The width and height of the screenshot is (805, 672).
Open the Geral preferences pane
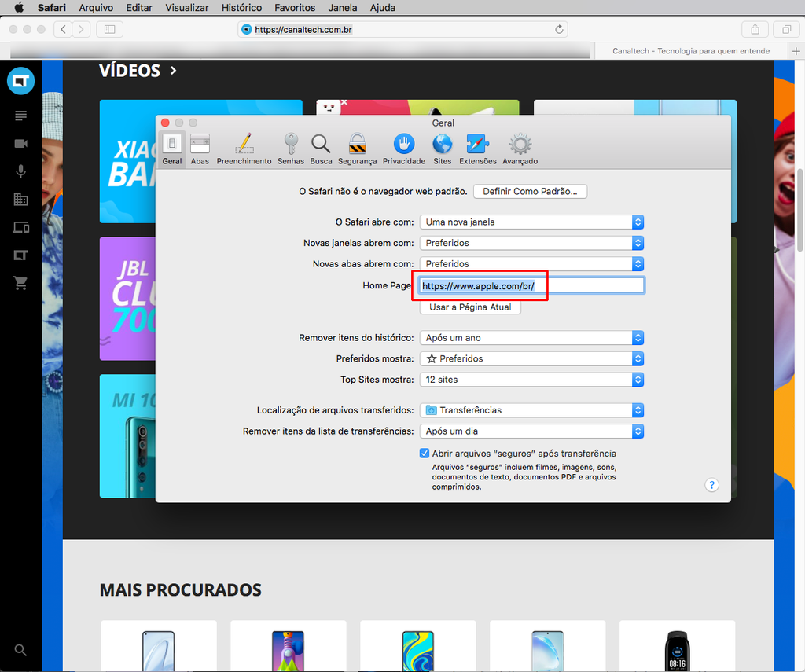coord(172,149)
